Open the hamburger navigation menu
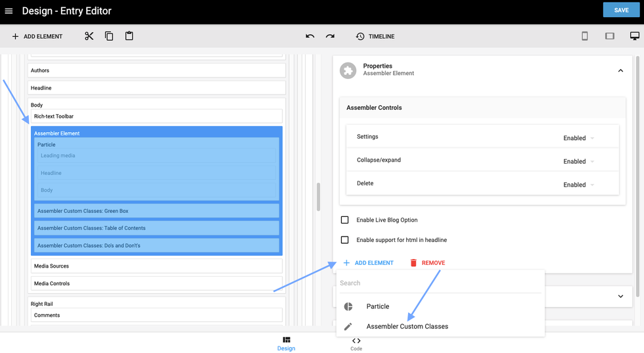The width and height of the screenshot is (644, 353). coord(9,11)
